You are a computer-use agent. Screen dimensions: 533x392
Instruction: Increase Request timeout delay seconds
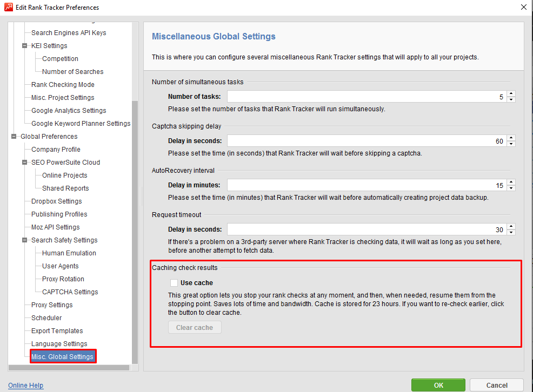click(x=511, y=226)
